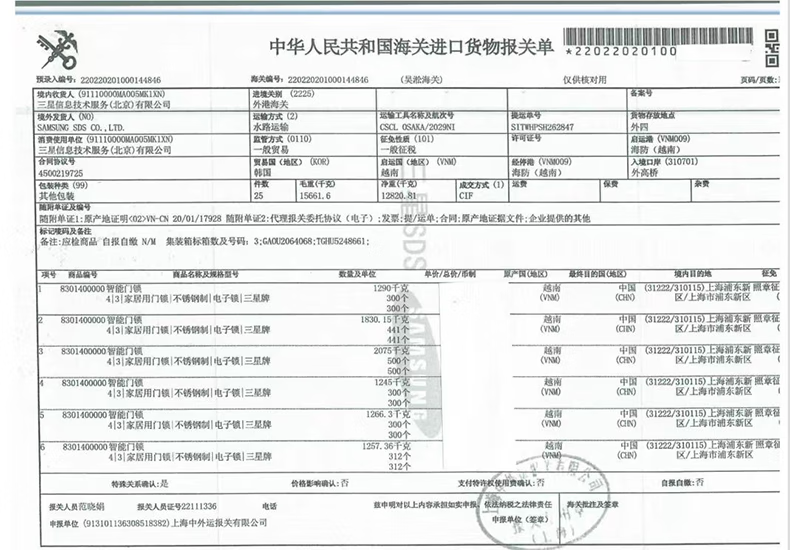Select item 5 quantity 1266.3千克
This screenshot has height=550, width=790.
[388, 415]
